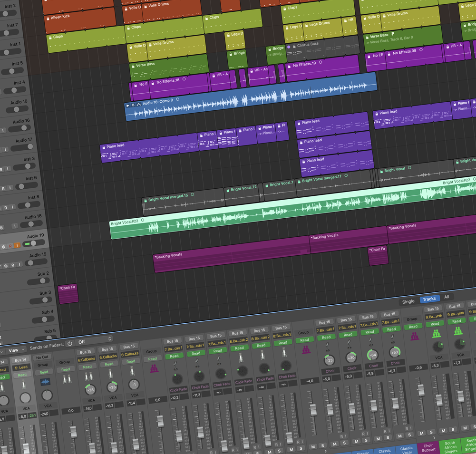Mute the -4,0 group channel strip
476x454 pixels.
click(313, 447)
